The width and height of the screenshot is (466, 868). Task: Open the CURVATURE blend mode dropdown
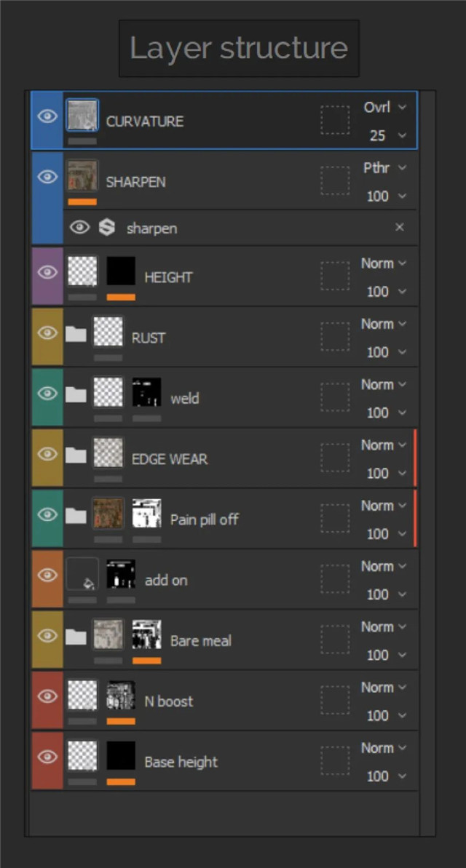(385, 107)
